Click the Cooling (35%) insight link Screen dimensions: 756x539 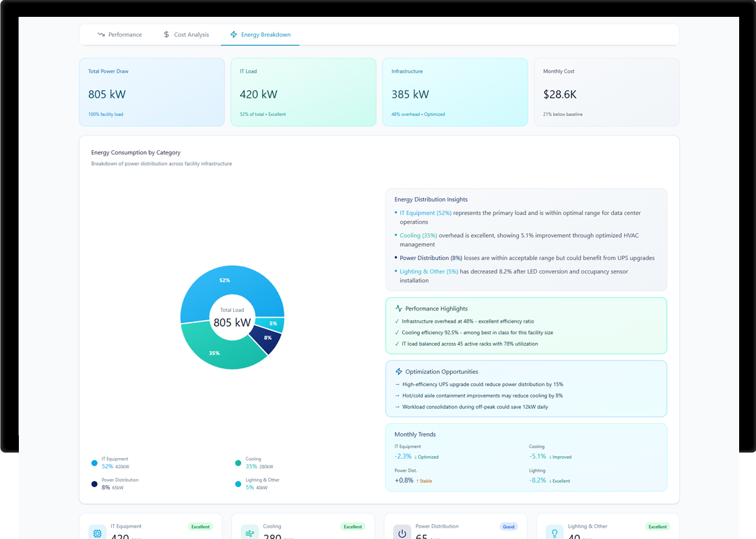[x=418, y=236]
